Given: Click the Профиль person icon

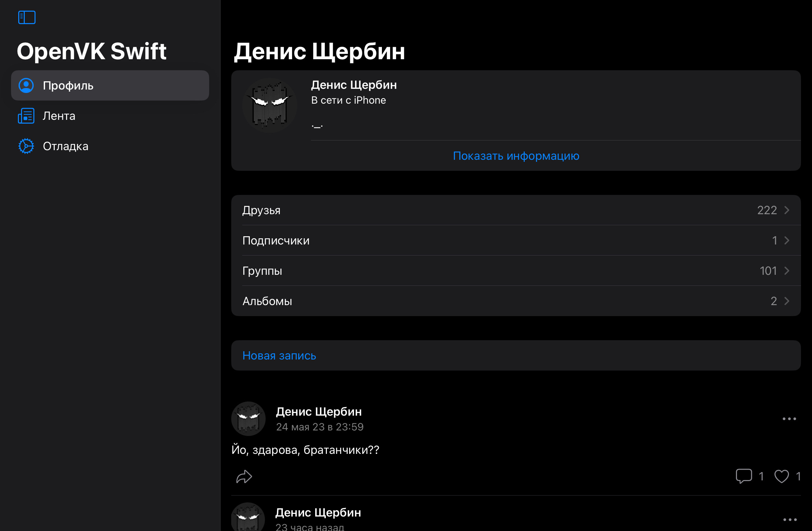Looking at the screenshot, I should pos(26,85).
